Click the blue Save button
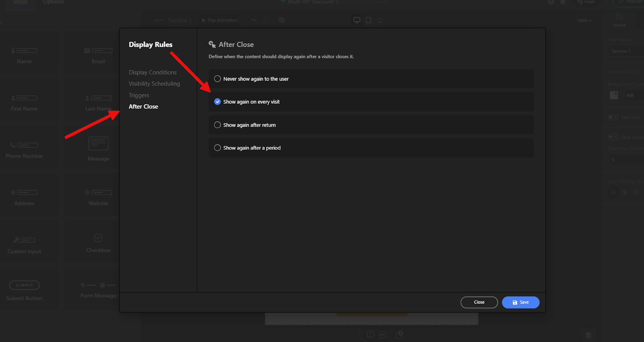Viewport: 644px width, 342px height. 520,302
